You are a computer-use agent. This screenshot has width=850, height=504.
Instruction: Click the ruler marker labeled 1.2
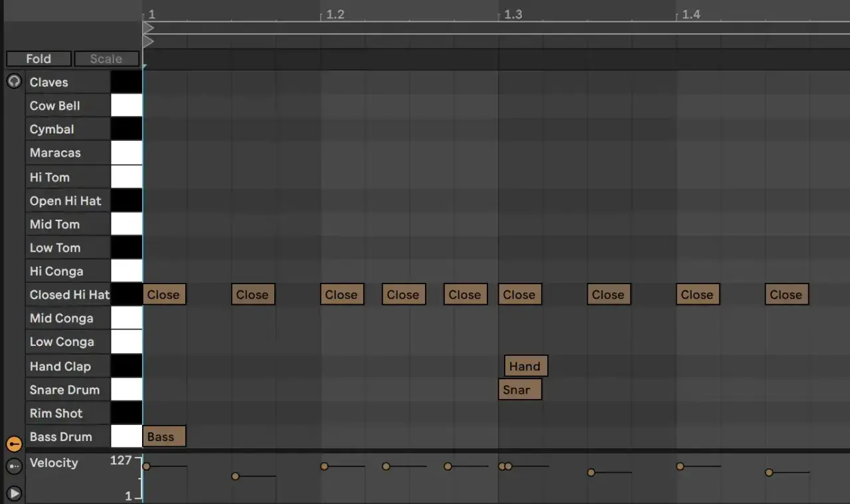[335, 14]
